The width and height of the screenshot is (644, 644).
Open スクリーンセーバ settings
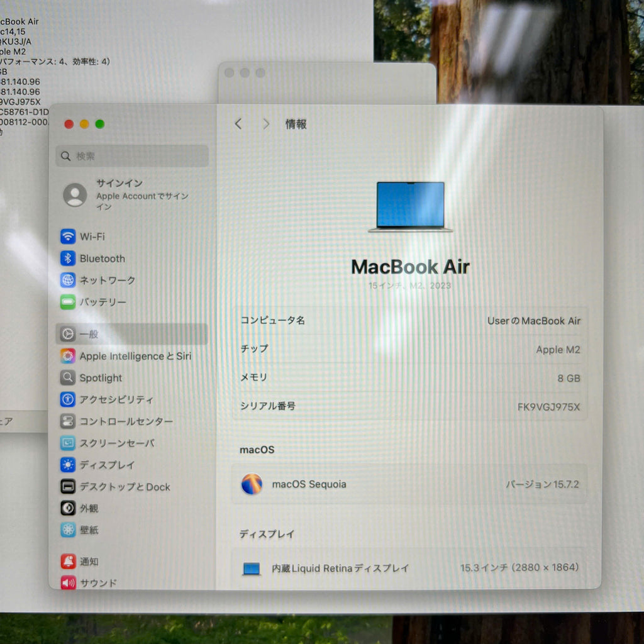116,443
